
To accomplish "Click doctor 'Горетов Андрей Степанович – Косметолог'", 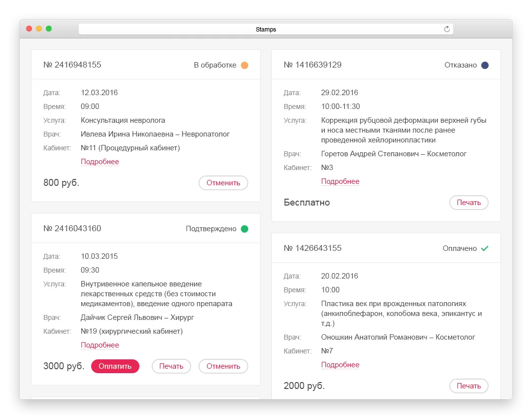I will 394,154.
